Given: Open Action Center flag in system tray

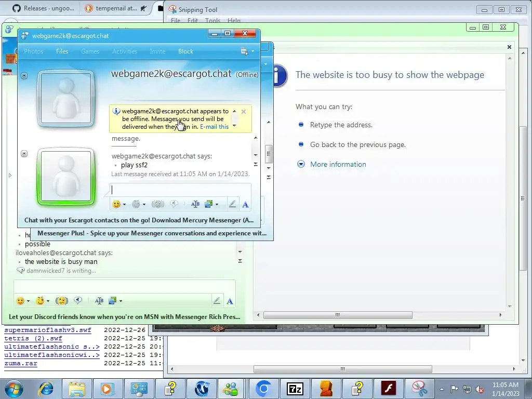Looking at the screenshot, I should click(454, 389).
